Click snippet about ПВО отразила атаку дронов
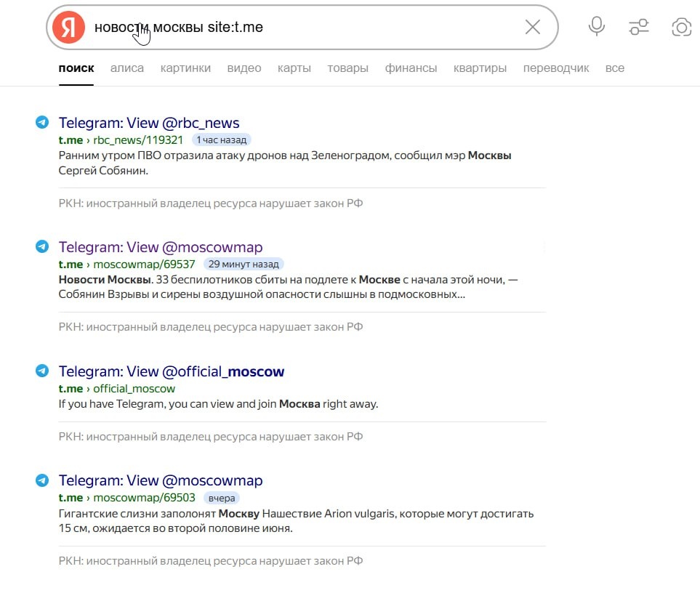The height and width of the screenshot is (601, 700). 285,163
